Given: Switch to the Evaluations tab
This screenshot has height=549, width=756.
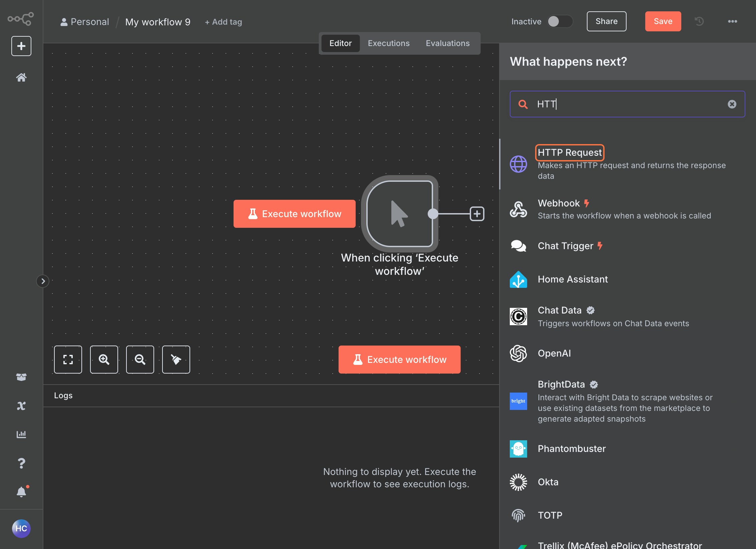Looking at the screenshot, I should [x=448, y=43].
